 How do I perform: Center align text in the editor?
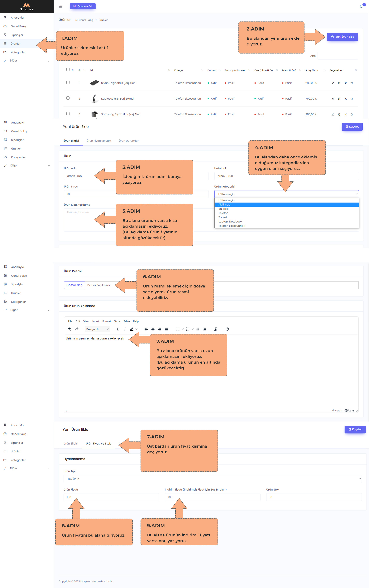(153, 329)
